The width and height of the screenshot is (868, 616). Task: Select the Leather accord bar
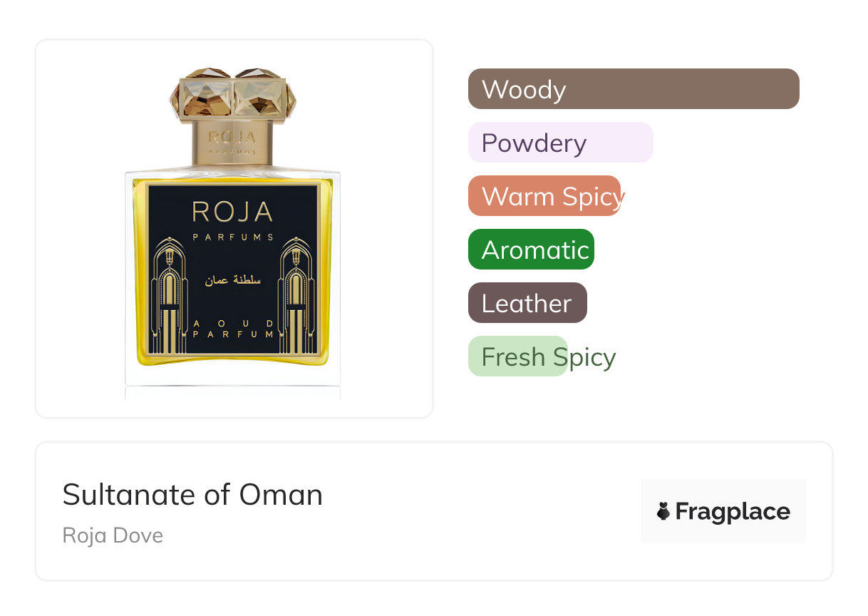(527, 303)
